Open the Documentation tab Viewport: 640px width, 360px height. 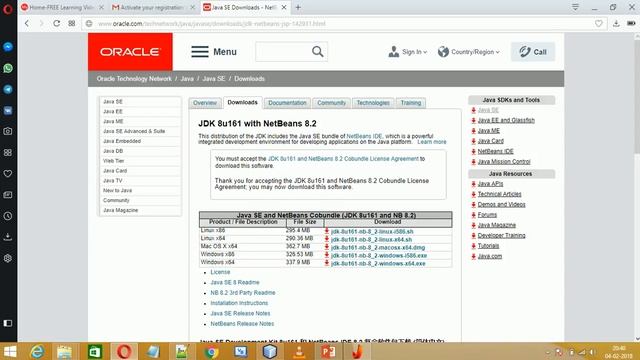pos(287,103)
